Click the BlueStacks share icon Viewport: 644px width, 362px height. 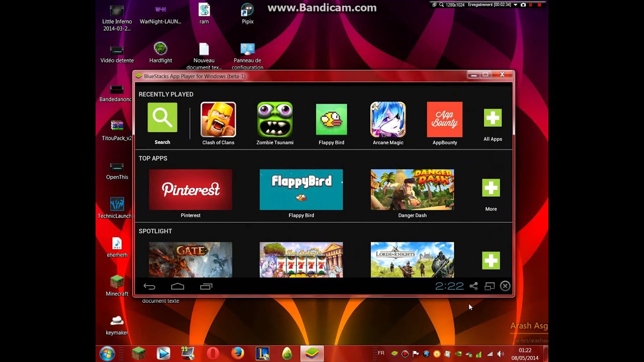click(473, 286)
